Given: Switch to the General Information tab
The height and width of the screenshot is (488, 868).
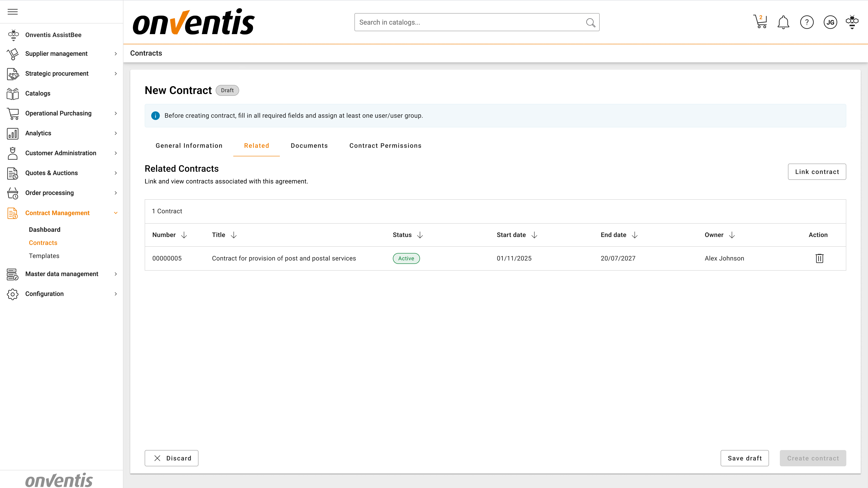Looking at the screenshot, I should click(189, 145).
